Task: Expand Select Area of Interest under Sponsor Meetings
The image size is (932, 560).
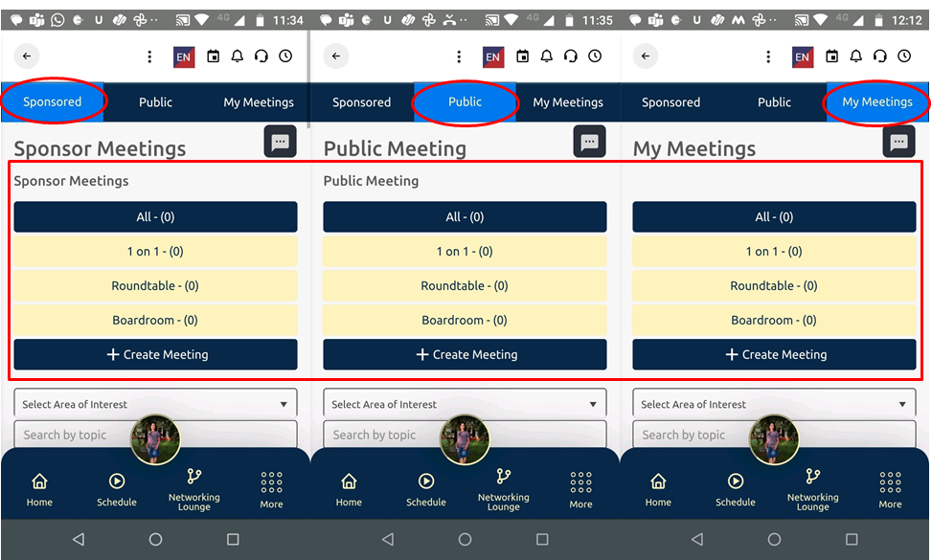Action: [x=155, y=404]
